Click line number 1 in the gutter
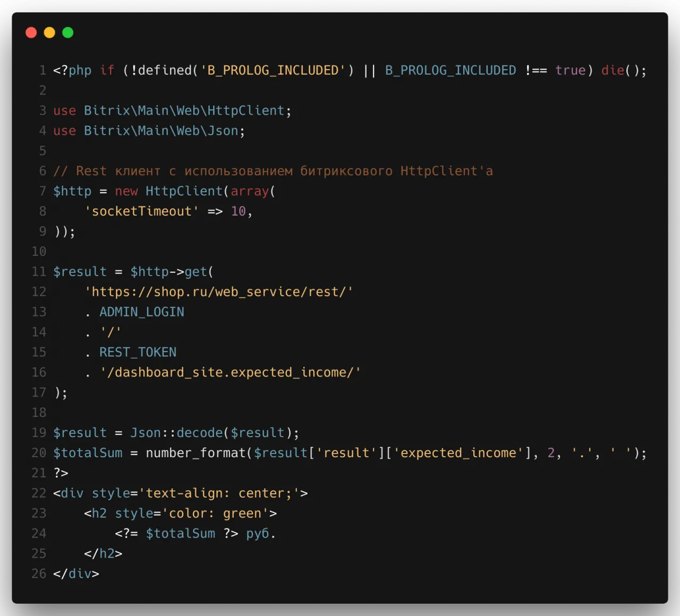 pyautogui.click(x=42, y=70)
